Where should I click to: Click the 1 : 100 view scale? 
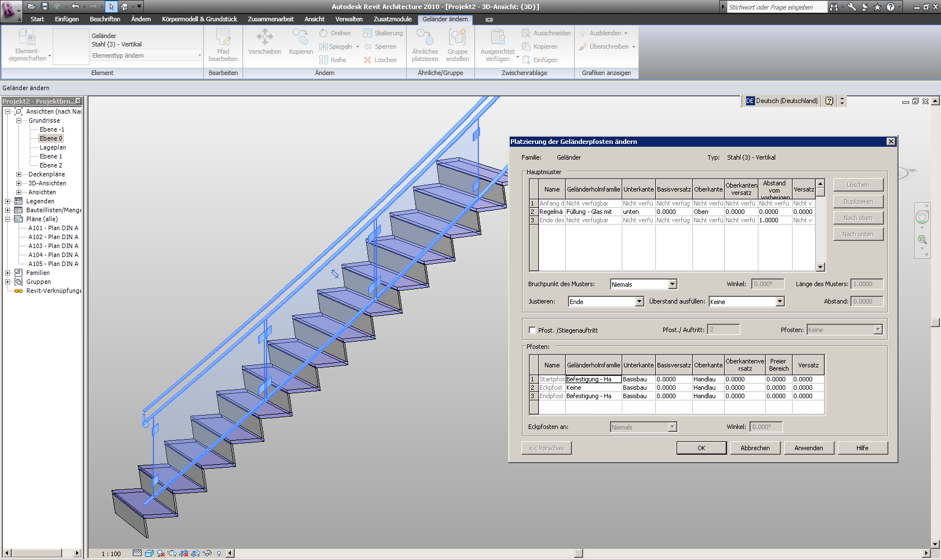pyautogui.click(x=111, y=554)
